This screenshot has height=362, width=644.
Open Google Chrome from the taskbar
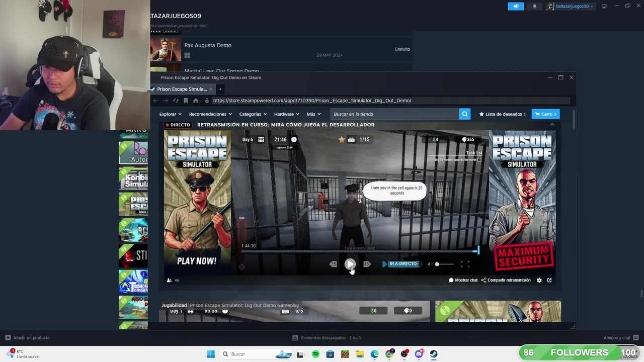(x=389, y=354)
